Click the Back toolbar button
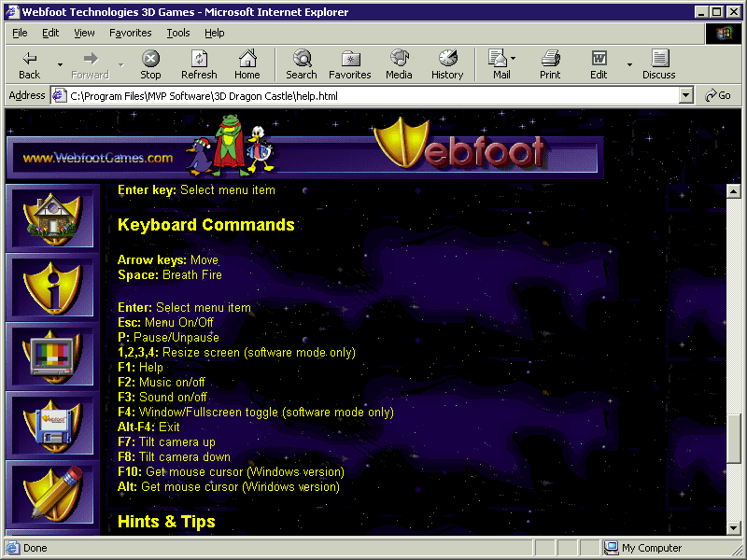The height and width of the screenshot is (560, 747). pos(30,64)
